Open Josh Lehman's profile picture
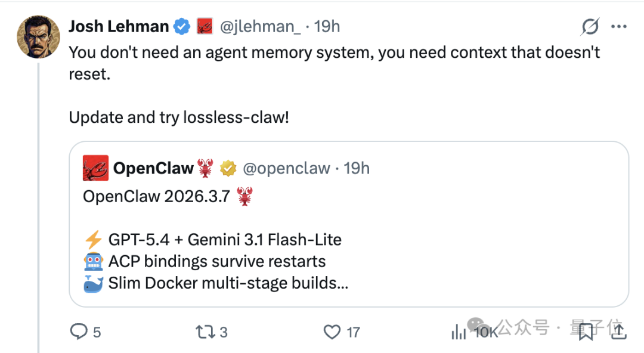 point(38,36)
